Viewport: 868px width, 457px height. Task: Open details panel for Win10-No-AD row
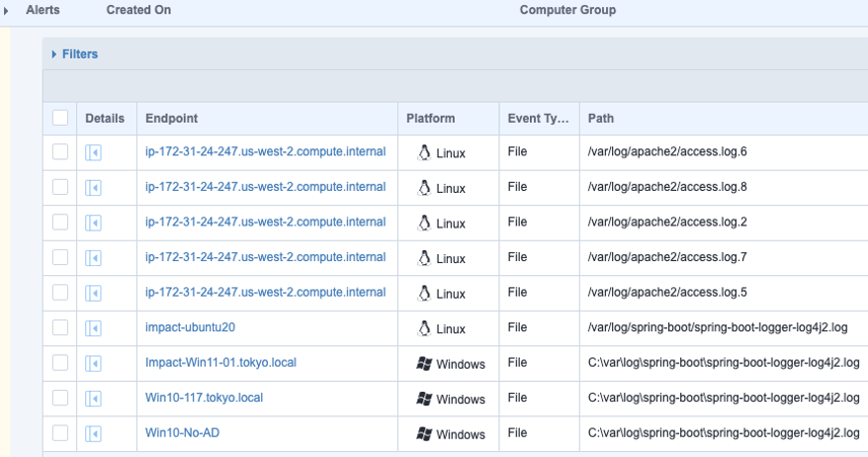pyautogui.click(x=93, y=433)
